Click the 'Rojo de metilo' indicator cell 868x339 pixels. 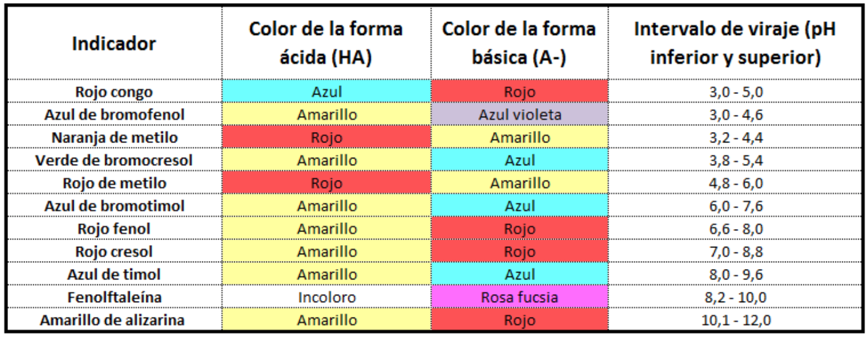click(x=114, y=183)
